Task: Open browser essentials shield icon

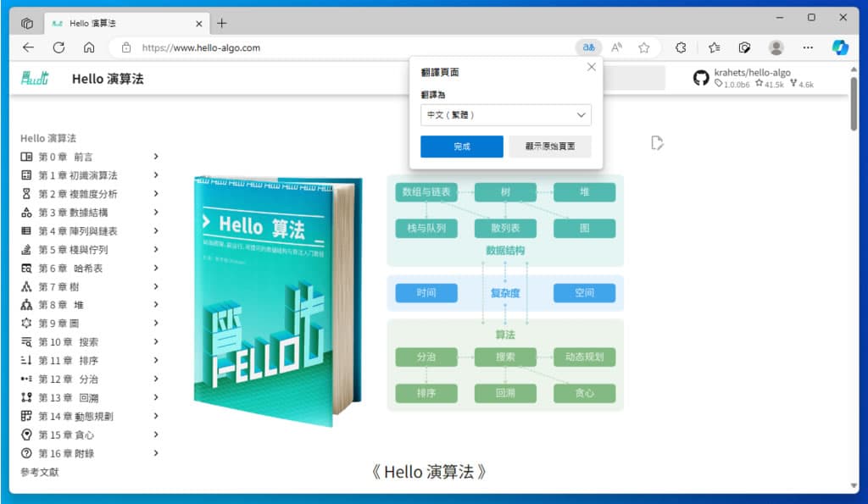Action: coord(744,47)
